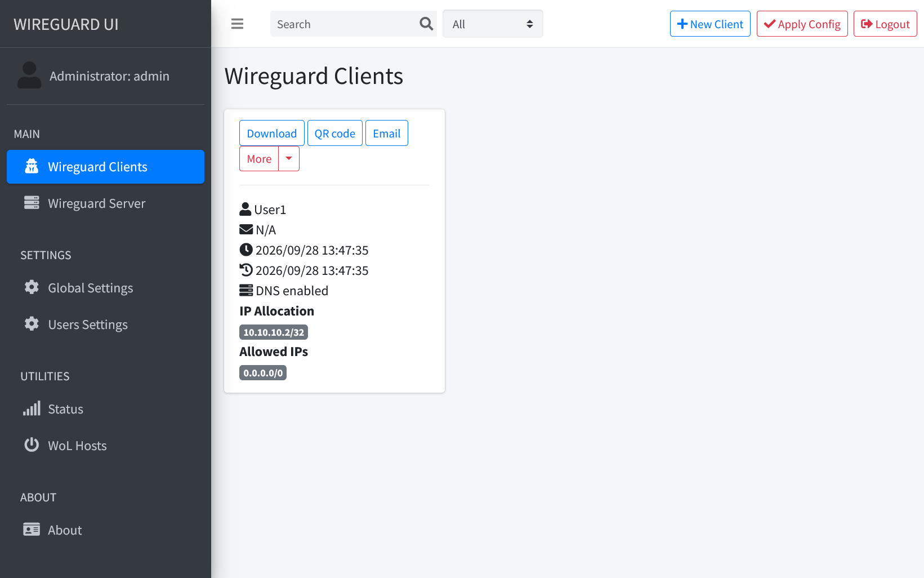Show the QR code for User1
The image size is (924, 578).
point(335,133)
